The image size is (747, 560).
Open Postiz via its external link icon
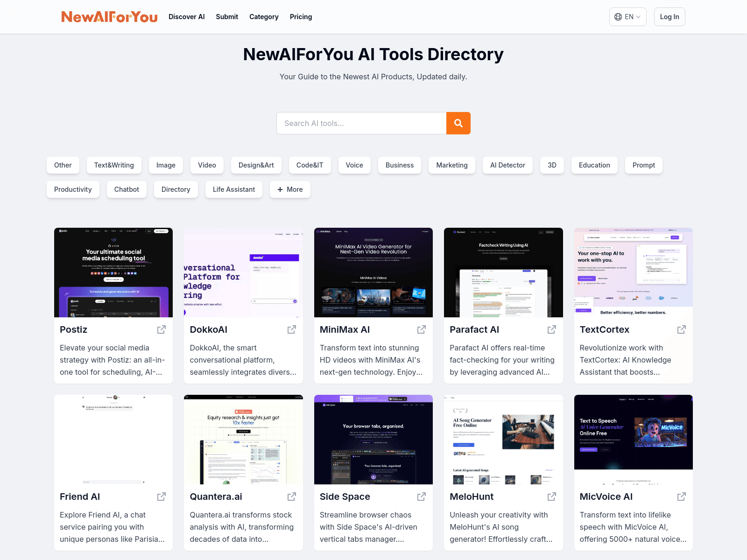161,329
